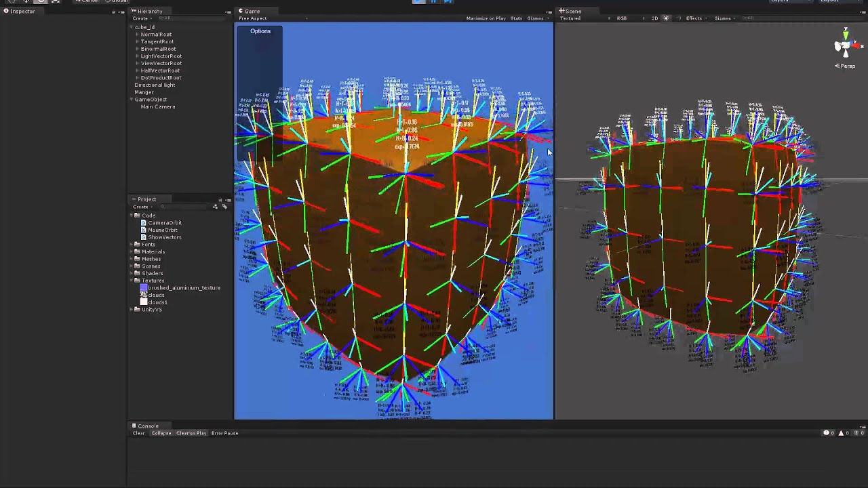Expand the LightVectorRoot hierarchy node

[138, 56]
